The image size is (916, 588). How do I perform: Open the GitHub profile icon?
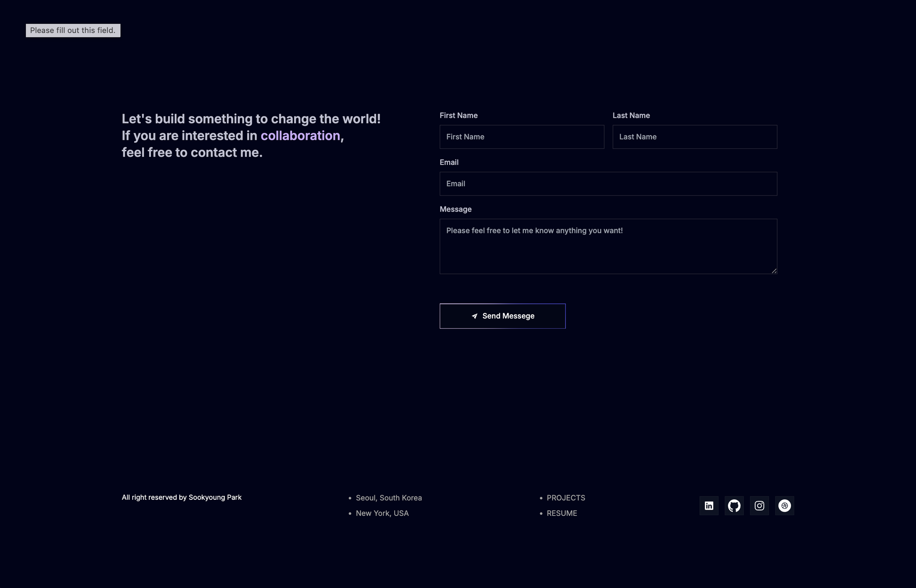[x=734, y=506]
